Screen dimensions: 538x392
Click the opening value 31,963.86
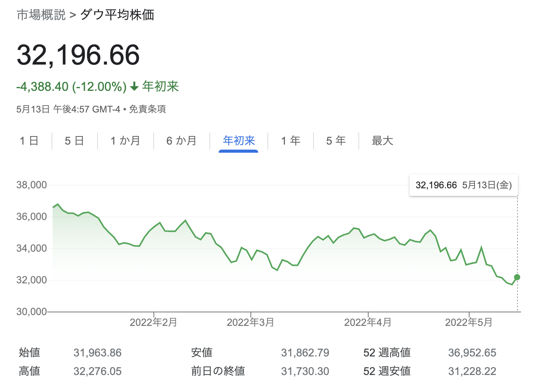[98, 353]
